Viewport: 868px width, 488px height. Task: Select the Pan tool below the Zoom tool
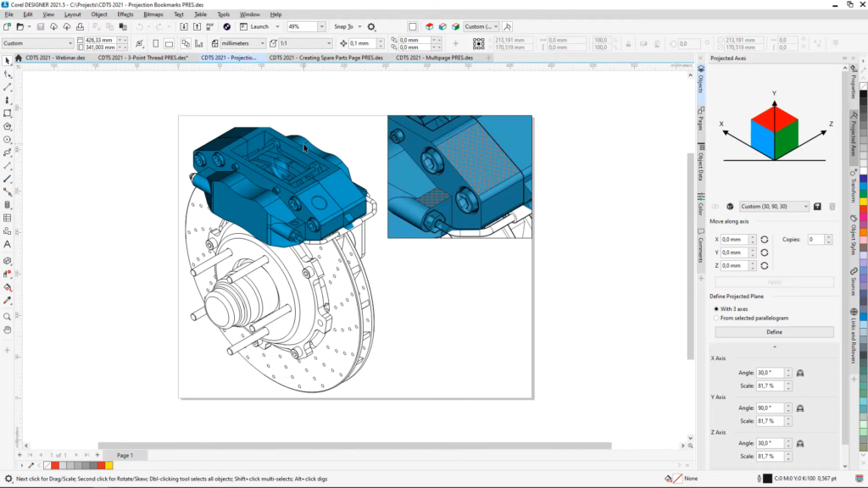click(x=8, y=331)
